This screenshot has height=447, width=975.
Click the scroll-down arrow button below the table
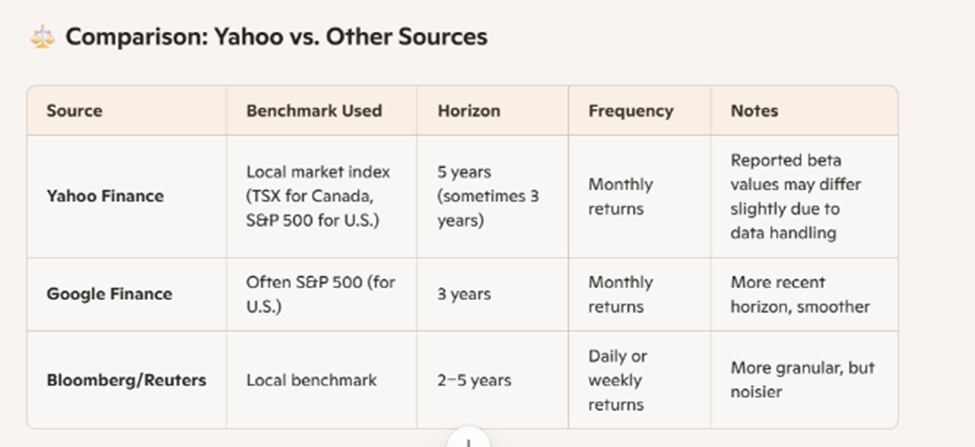click(x=467, y=440)
